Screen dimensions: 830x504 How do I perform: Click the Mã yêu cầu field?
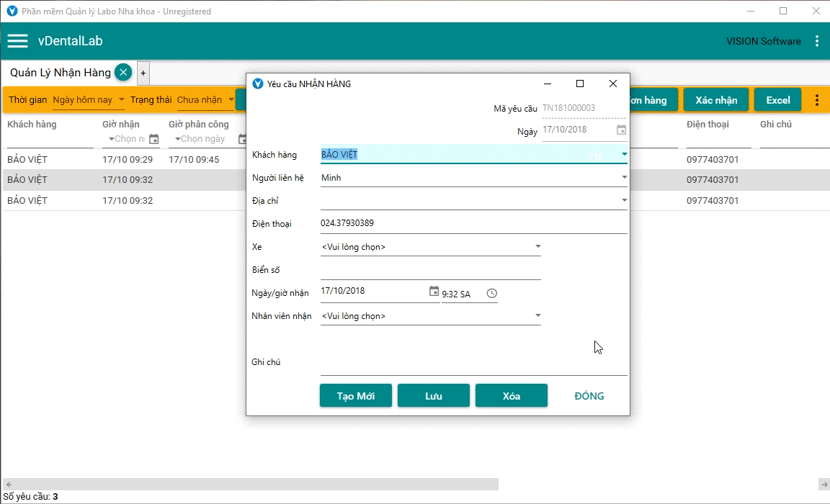(584, 109)
